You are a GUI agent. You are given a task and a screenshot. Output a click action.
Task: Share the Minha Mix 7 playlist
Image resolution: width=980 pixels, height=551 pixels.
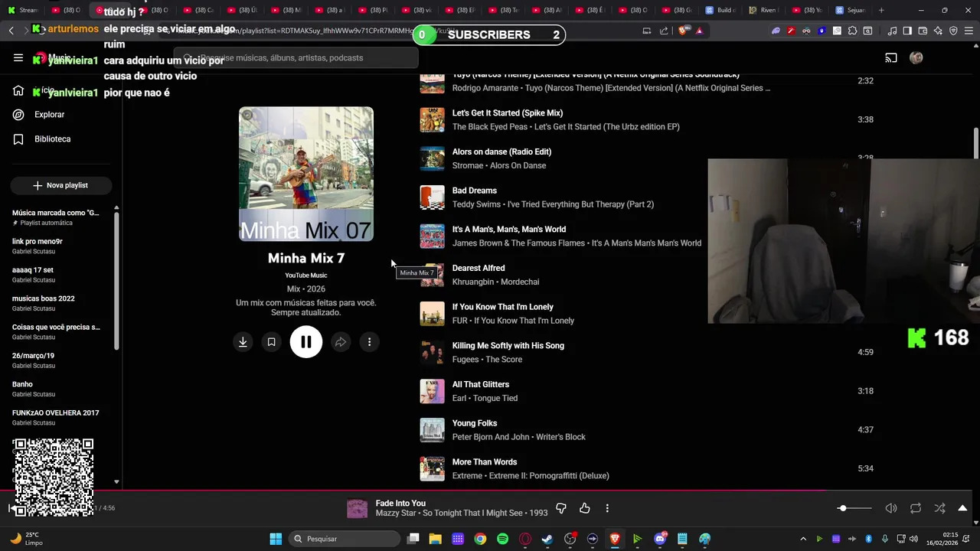[341, 342]
